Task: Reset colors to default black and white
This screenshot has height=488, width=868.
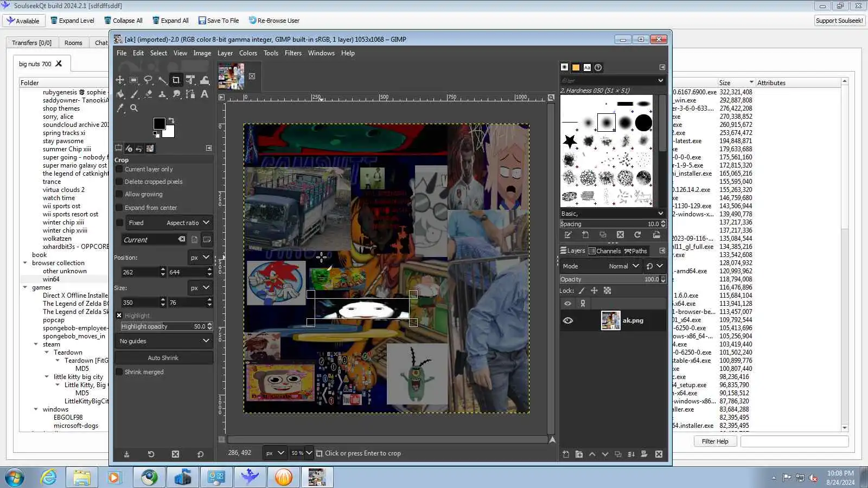Action: pyautogui.click(x=156, y=134)
